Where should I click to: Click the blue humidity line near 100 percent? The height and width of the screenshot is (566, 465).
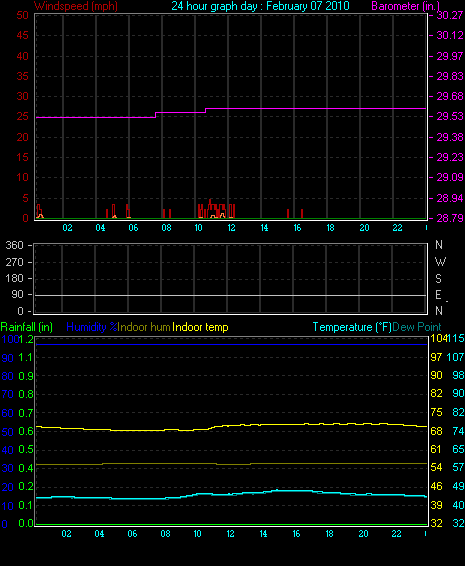pos(231,344)
